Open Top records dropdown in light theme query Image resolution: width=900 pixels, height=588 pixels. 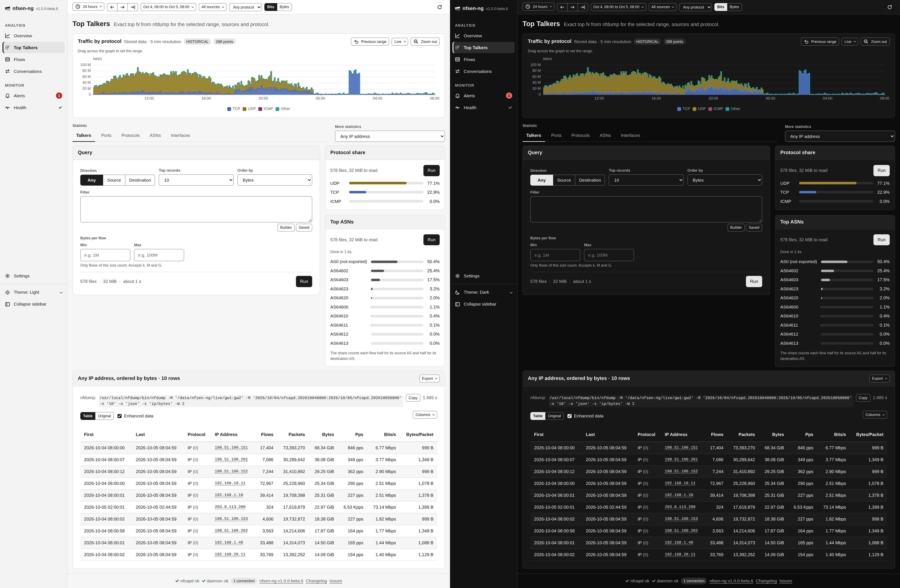(x=196, y=180)
